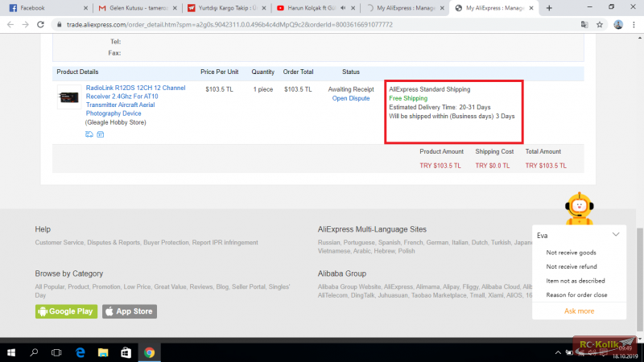The width and height of the screenshot is (644, 362).
Task: Click Ask more in Eva panel
Action: 579,311
